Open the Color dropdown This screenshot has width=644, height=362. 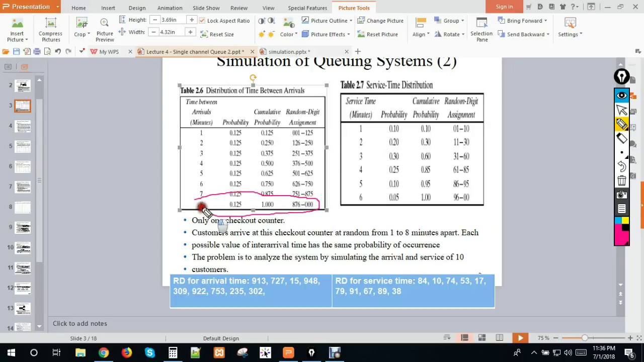[288, 34]
